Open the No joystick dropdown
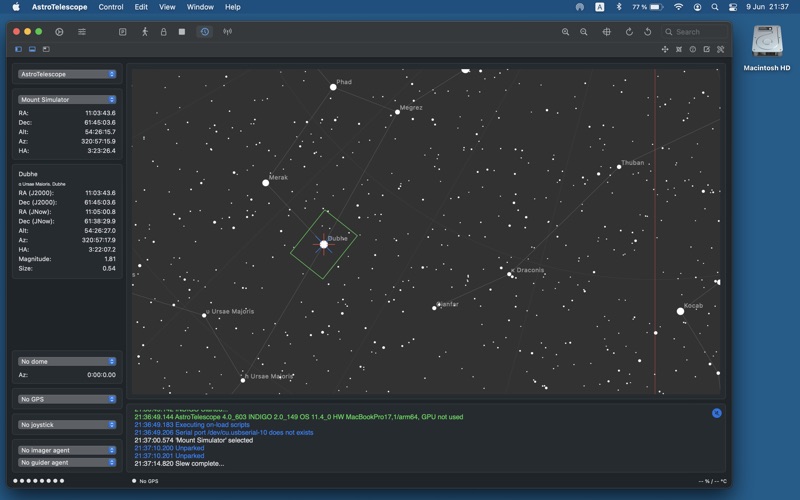This screenshot has height=500, width=800. [67, 424]
